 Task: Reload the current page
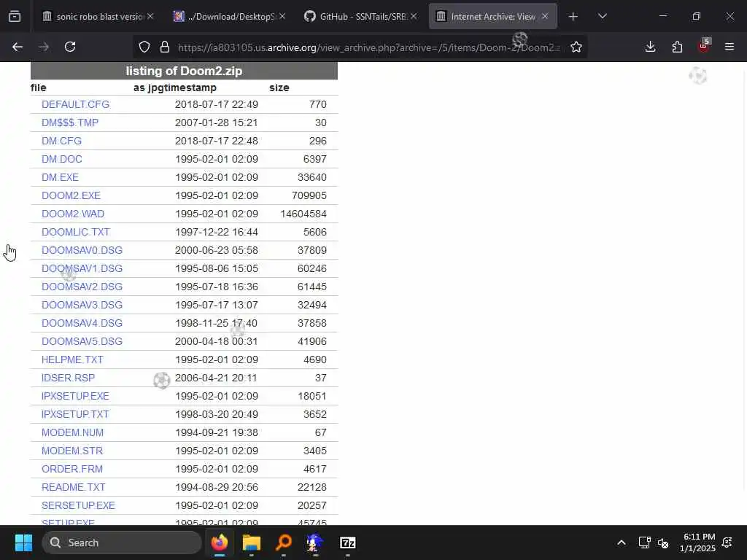(x=70, y=47)
